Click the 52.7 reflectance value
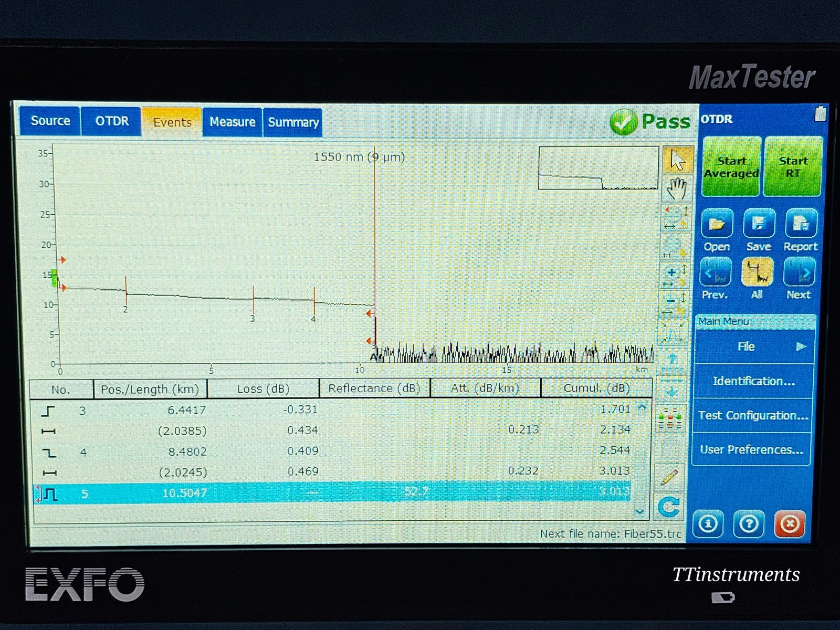The image size is (840, 630). pyautogui.click(x=416, y=492)
